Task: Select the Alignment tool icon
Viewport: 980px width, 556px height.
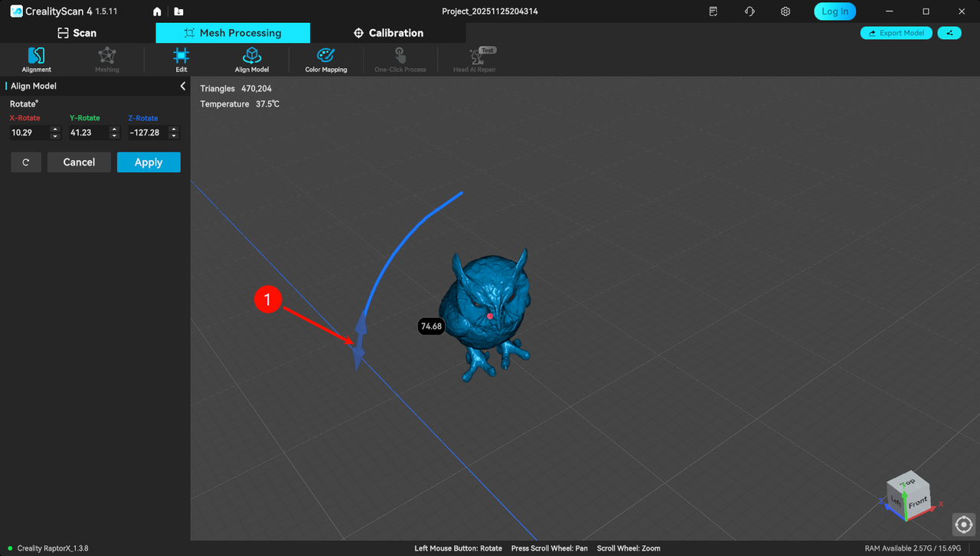Action: click(36, 57)
